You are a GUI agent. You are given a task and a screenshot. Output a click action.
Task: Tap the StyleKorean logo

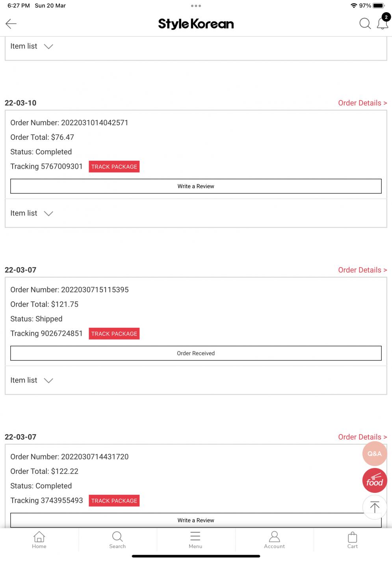pos(196,24)
